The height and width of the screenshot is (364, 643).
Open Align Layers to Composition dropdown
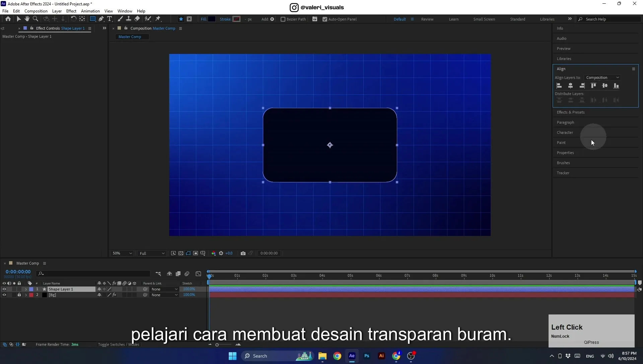coord(602,78)
